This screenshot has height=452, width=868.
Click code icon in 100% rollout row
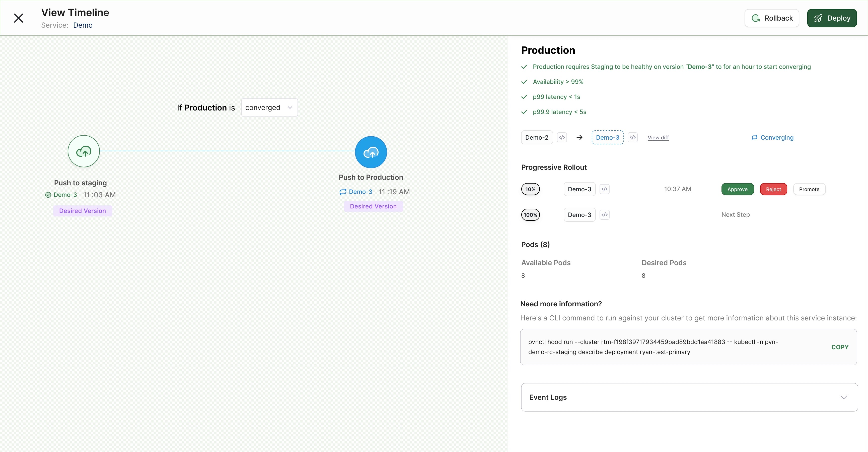[x=605, y=215]
